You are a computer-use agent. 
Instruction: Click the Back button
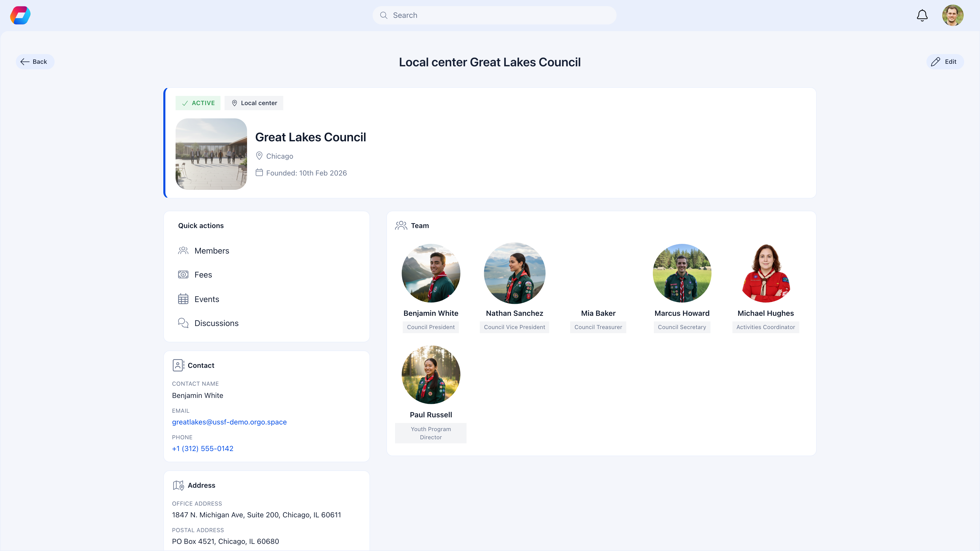35,61
